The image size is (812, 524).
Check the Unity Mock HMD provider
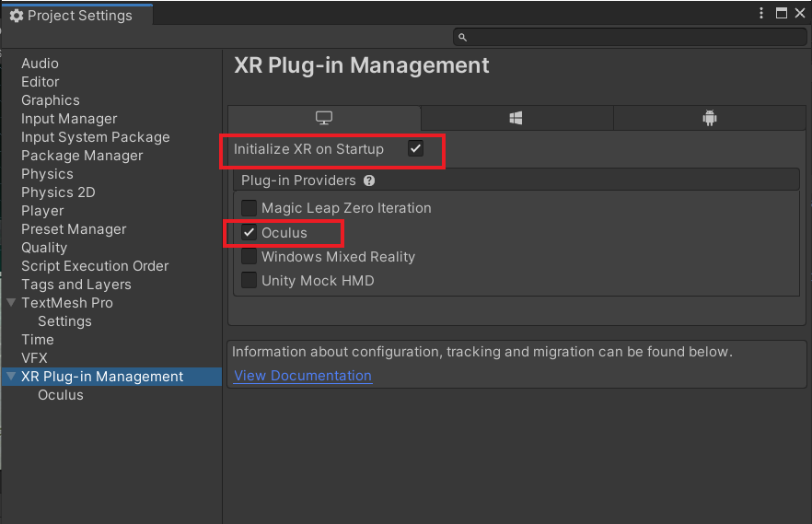point(249,280)
